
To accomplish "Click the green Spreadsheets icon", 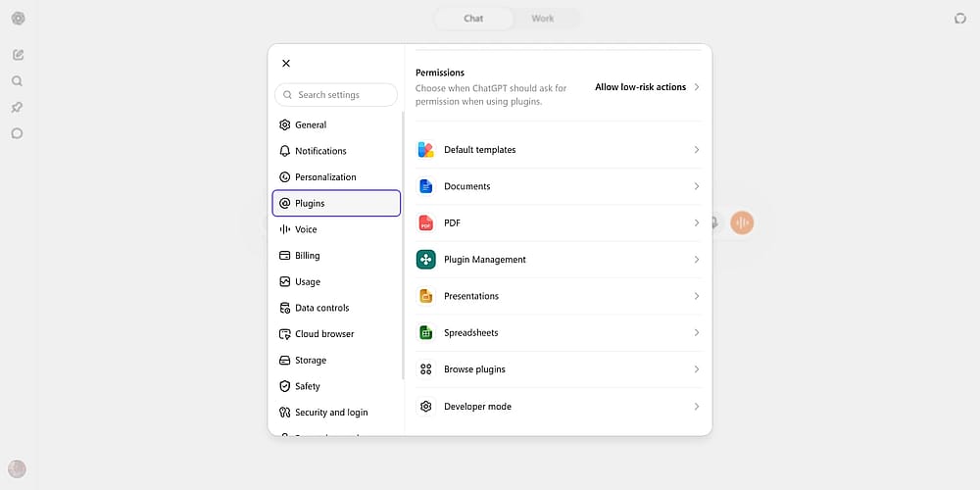I will [x=425, y=332].
